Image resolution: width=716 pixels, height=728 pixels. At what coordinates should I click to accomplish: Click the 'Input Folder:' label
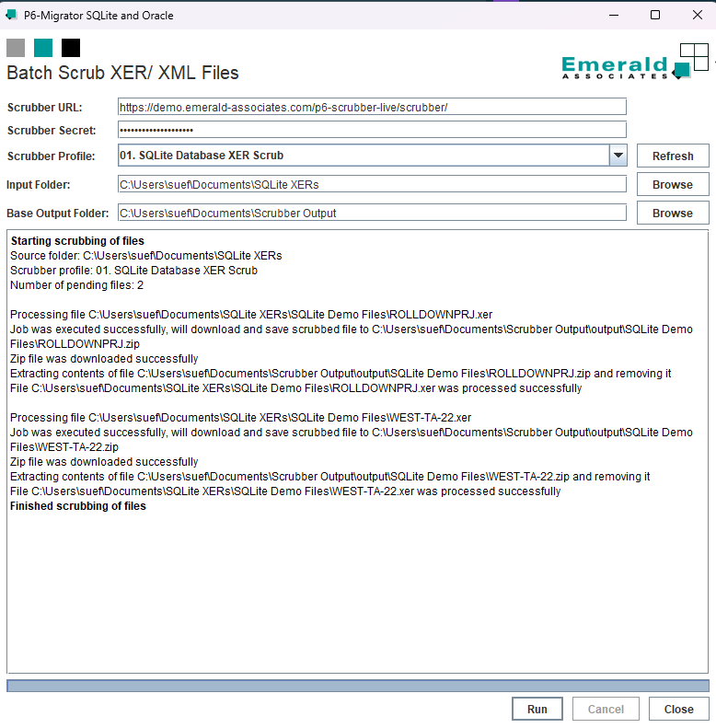39,185
